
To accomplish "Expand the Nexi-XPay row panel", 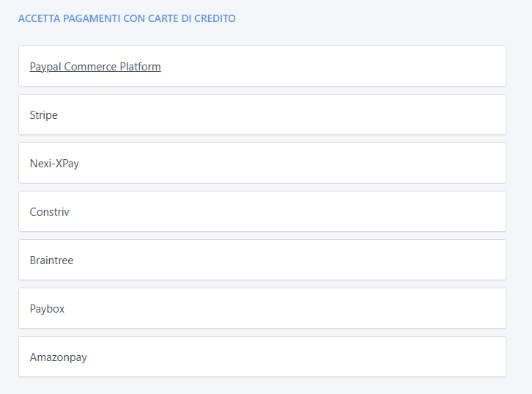I will coord(293,164).
